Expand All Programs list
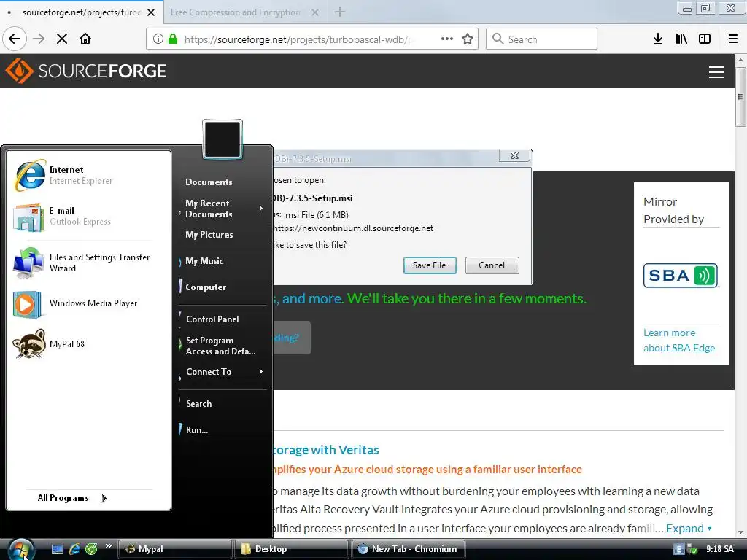The height and width of the screenshot is (560, 747). point(72,497)
